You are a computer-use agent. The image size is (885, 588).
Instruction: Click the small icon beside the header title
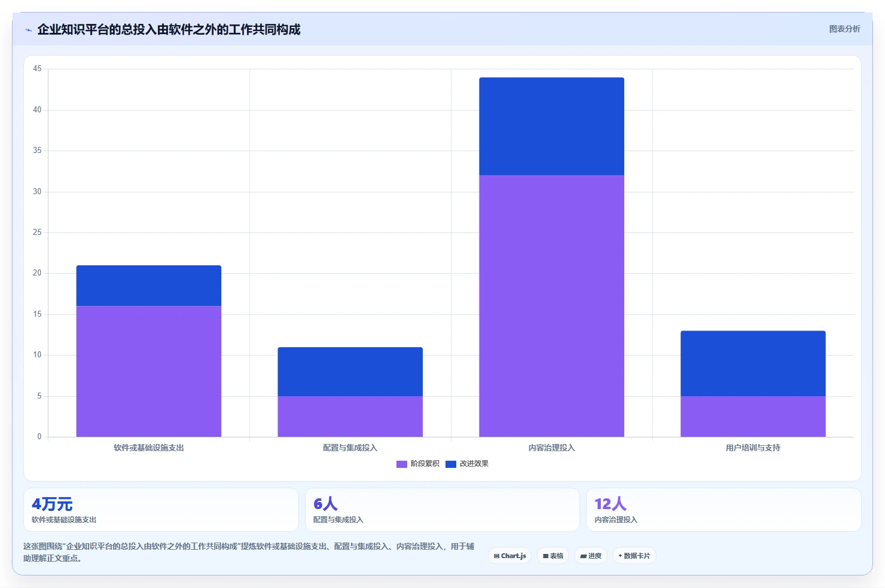(28, 30)
